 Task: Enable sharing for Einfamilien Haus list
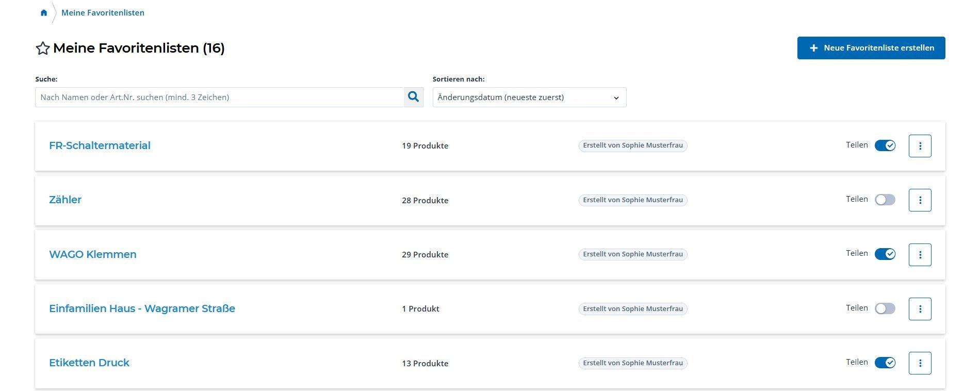coord(885,308)
